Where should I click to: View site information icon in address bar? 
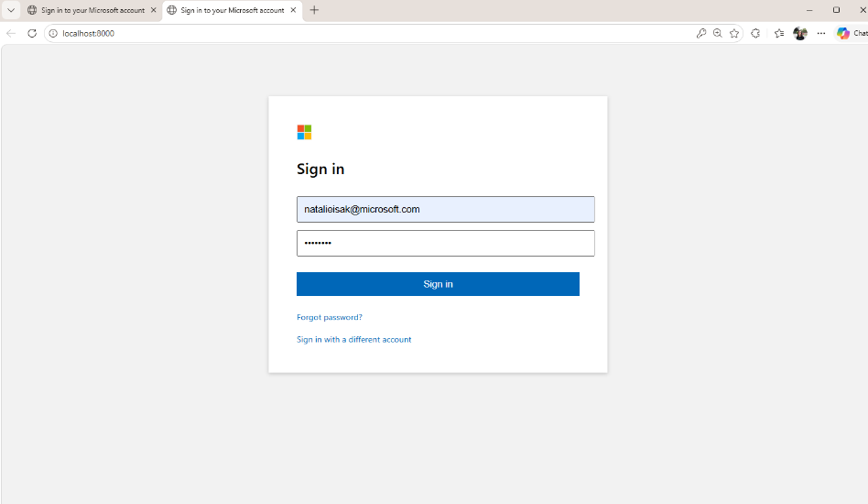(x=53, y=33)
